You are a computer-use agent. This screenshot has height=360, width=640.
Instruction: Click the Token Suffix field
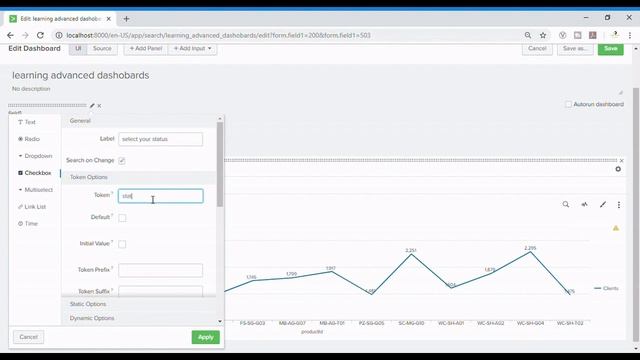click(160, 291)
